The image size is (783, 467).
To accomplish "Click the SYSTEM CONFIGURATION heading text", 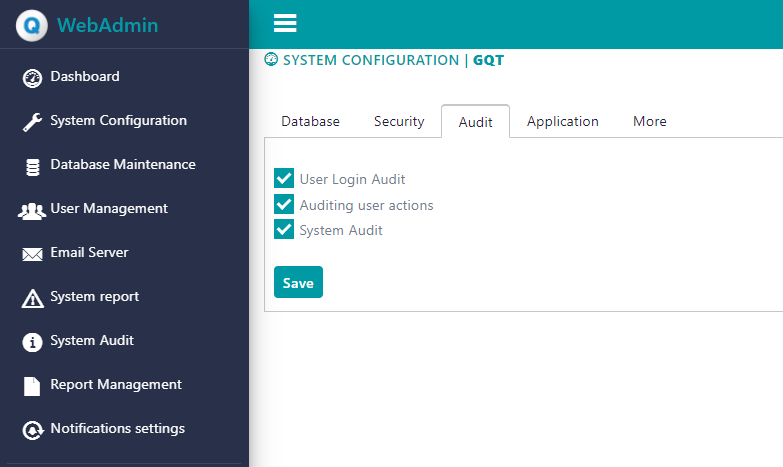I will 371,60.
